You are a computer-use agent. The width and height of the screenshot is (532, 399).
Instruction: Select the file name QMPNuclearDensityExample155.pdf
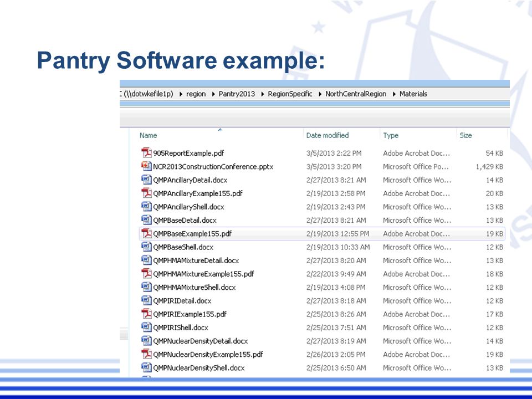click(x=208, y=354)
